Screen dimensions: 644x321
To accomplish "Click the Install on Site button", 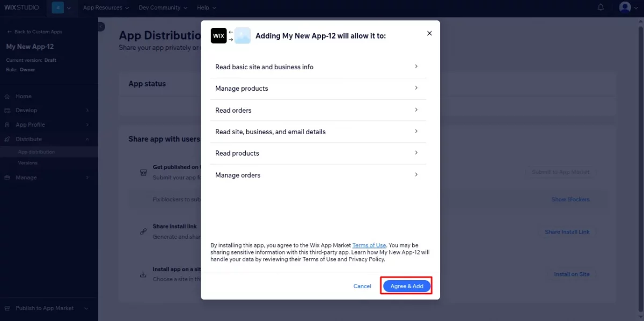I will [x=572, y=274].
